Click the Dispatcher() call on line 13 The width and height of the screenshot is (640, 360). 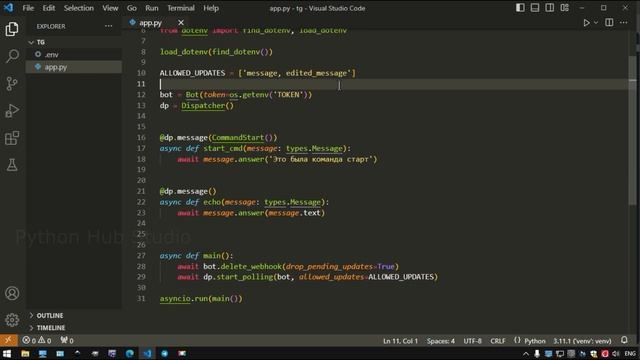coord(207,105)
